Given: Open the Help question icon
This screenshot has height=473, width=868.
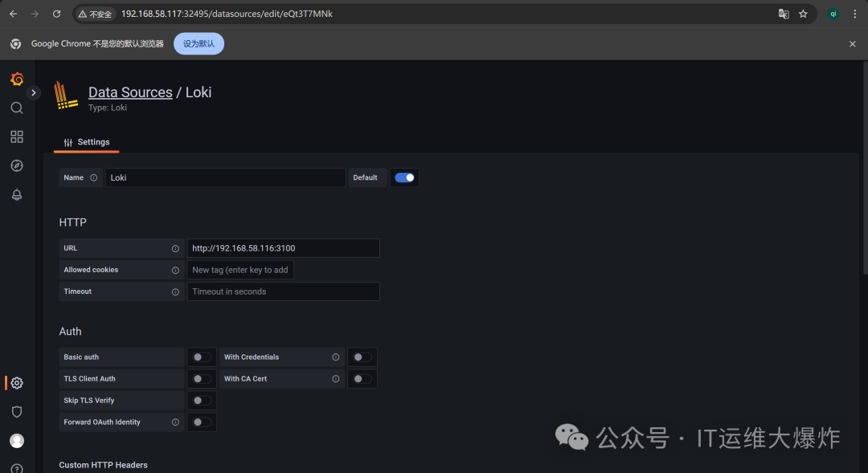Looking at the screenshot, I should click(x=17, y=468).
